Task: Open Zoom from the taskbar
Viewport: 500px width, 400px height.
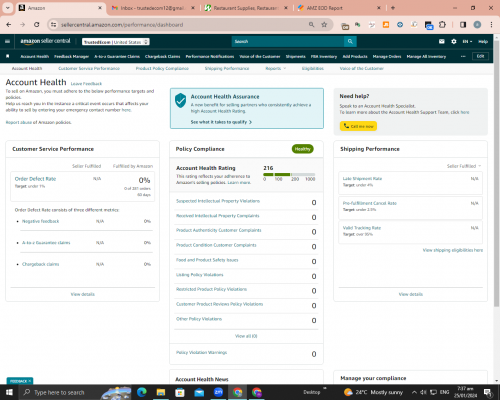Action: tap(218, 392)
